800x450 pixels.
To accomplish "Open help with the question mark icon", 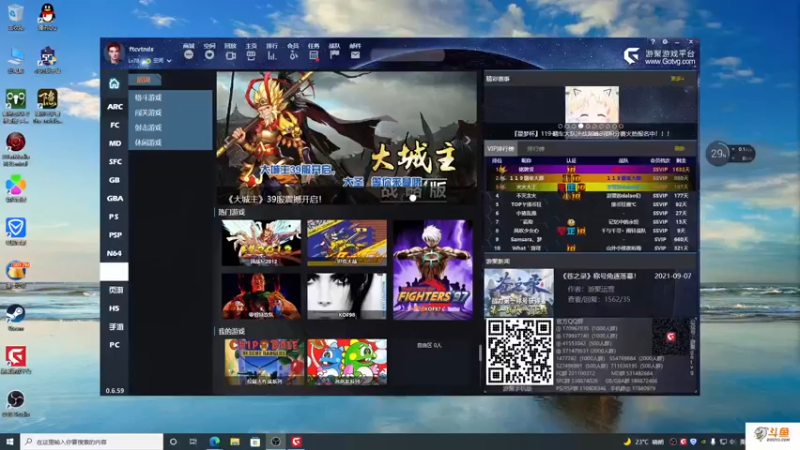I will [653, 42].
